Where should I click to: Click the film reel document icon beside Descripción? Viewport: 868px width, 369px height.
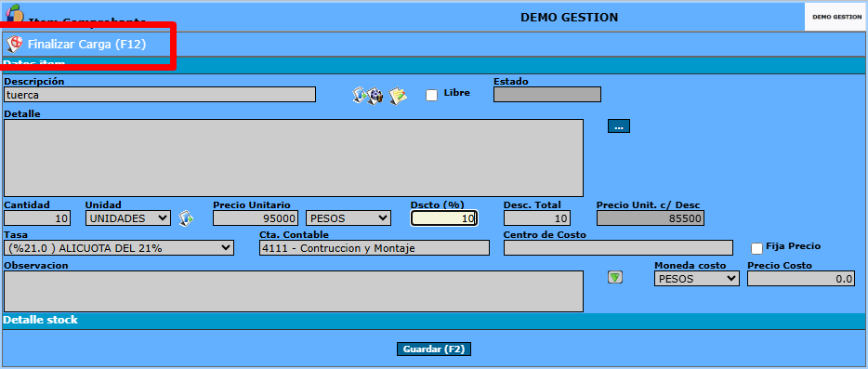(x=376, y=96)
